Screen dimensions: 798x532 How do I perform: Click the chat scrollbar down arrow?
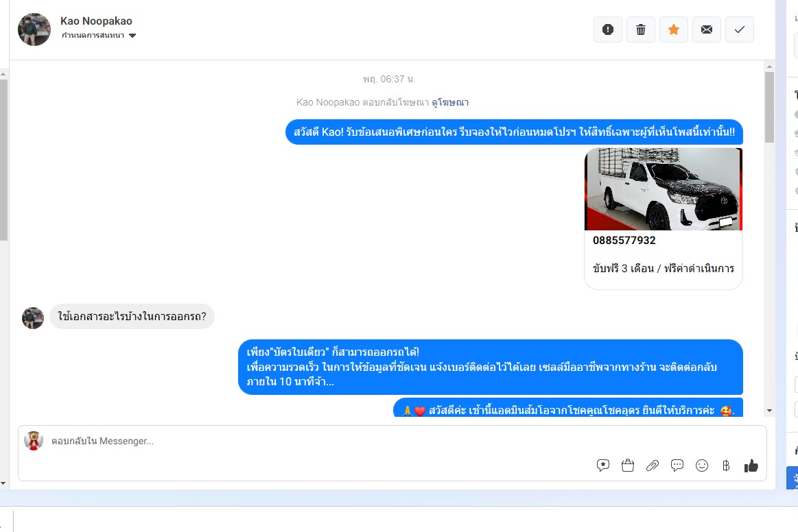(769, 411)
